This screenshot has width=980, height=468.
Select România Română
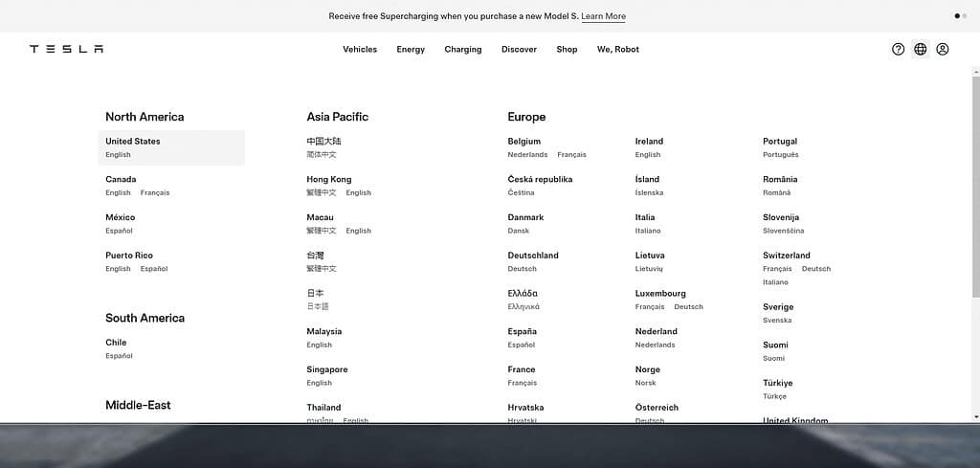[x=777, y=193]
